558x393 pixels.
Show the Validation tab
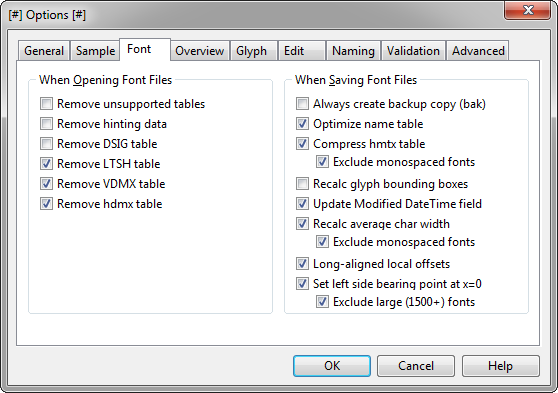tap(413, 51)
